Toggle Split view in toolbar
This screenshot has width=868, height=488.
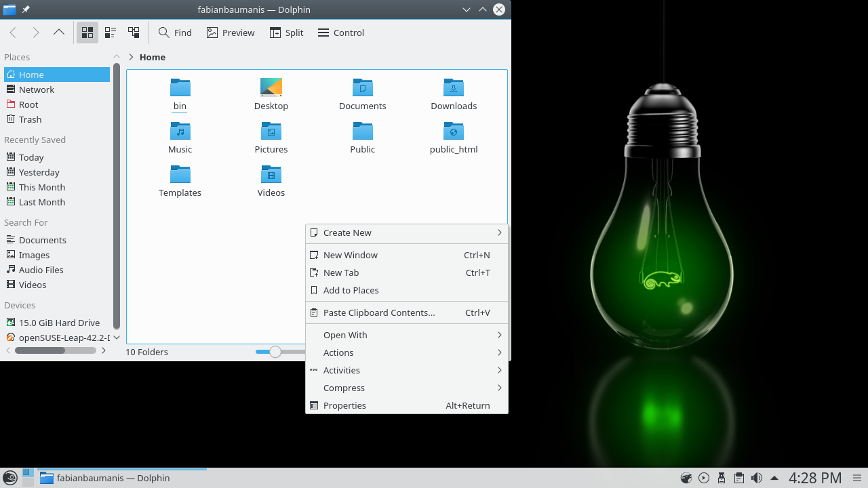coord(286,33)
